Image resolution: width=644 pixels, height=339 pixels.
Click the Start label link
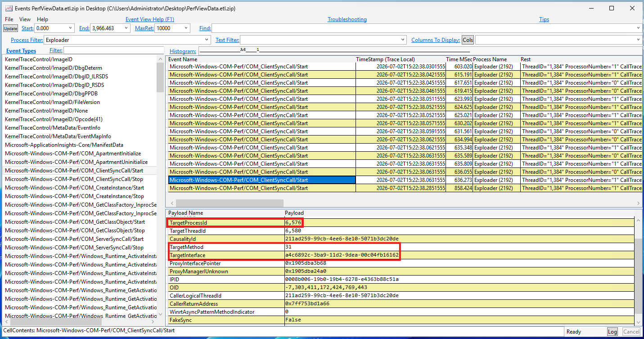tap(27, 28)
